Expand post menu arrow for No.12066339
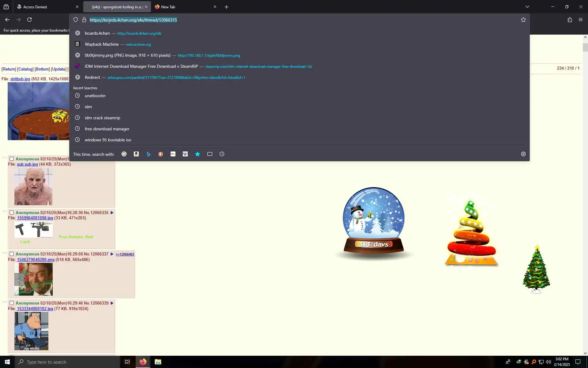Viewport: 588px width, 368px height. [x=112, y=303]
